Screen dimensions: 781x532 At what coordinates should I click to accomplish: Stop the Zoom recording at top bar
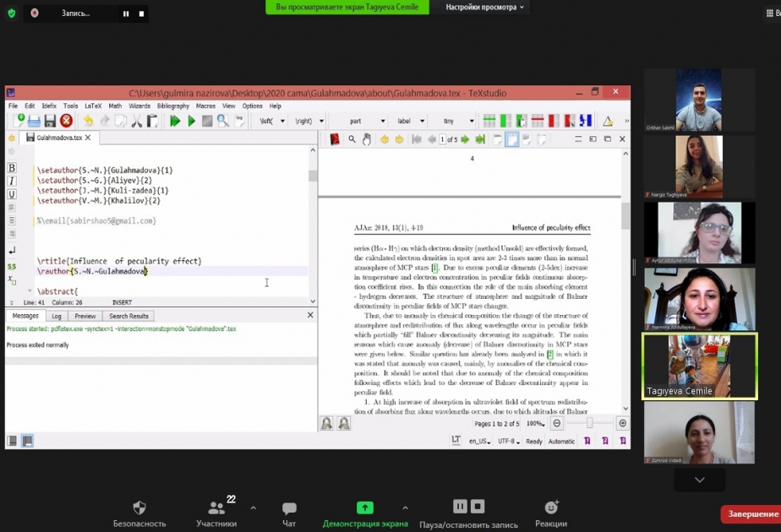tap(141, 14)
